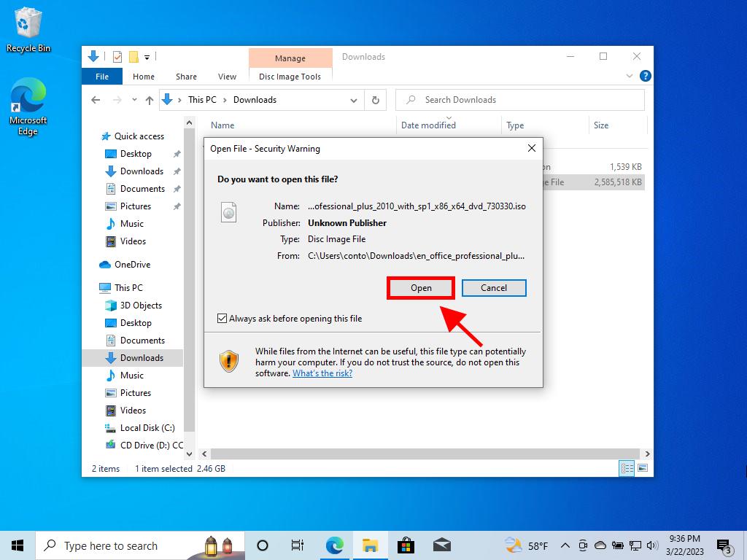Viewport: 747px width, 560px height.
Task: Launch Microsoft Edge from the taskbar
Action: tap(334, 545)
